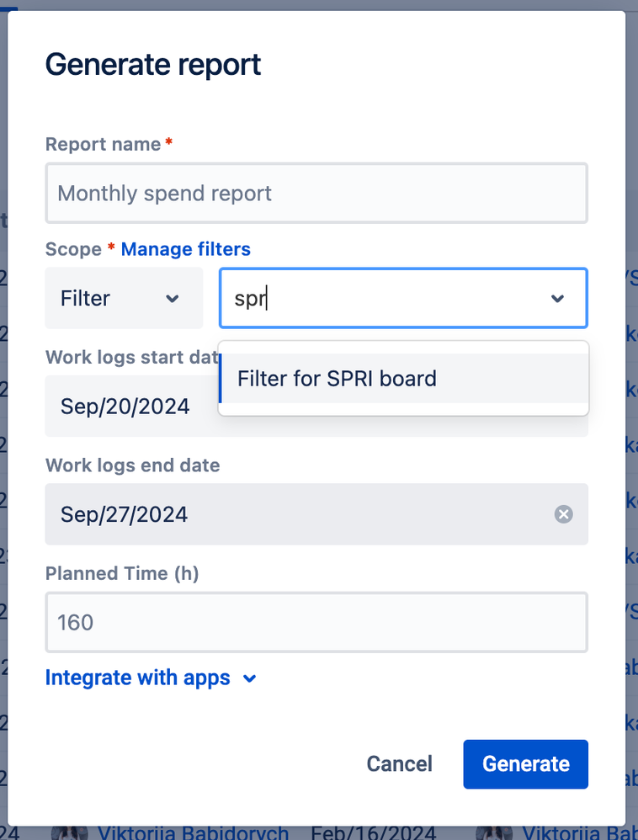The image size is (638, 840).
Task: Click the filter search field containing 'spr'
Action: [x=379, y=299]
